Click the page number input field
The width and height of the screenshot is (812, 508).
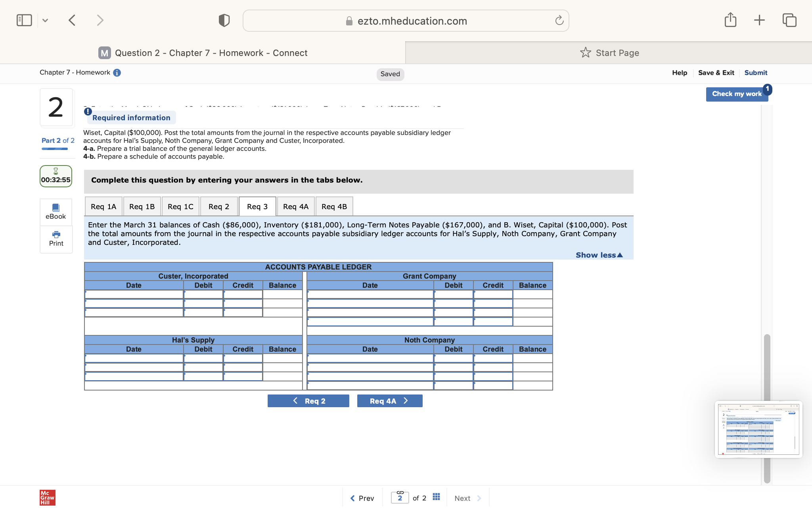[x=400, y=497]
